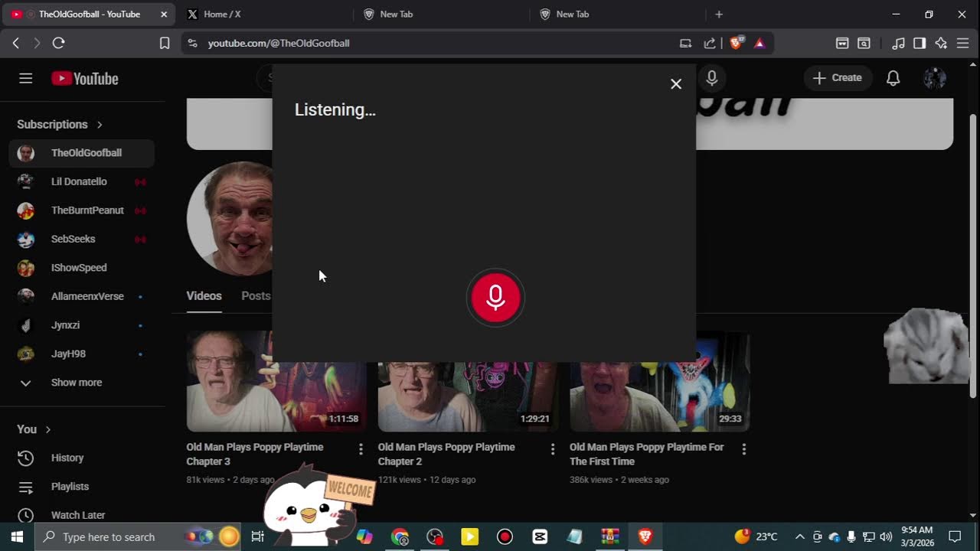Click the install app icon in address bar

point(685,43)
